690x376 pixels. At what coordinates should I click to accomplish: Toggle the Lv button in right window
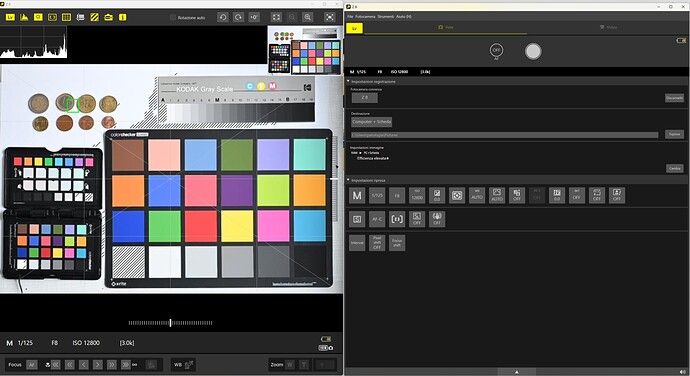[x=354, y=28]
